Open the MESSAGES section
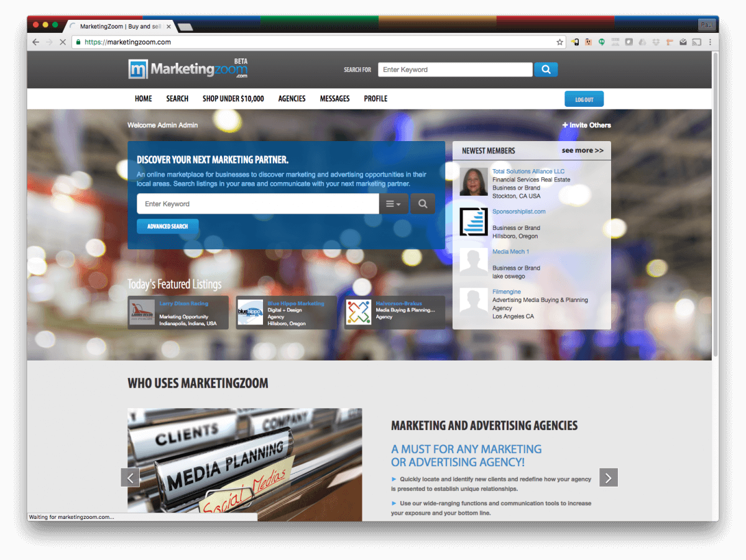 (x=334, y=98)
